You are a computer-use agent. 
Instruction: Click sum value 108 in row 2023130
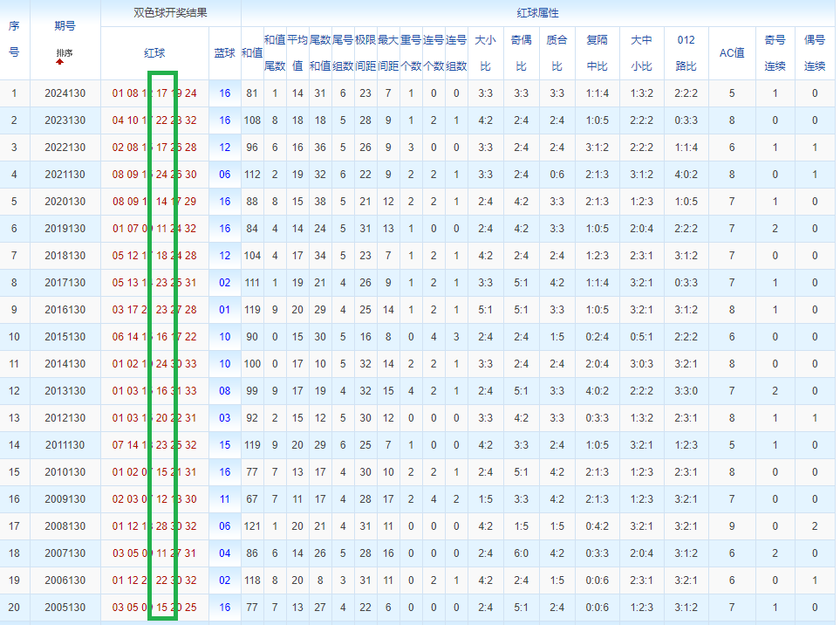click(x=252, y=120)
